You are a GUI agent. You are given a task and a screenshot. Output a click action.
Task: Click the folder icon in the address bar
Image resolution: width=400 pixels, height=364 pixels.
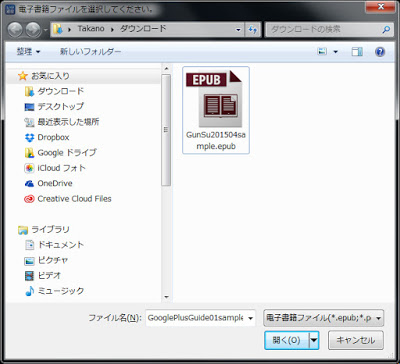(x=58, y=29)
